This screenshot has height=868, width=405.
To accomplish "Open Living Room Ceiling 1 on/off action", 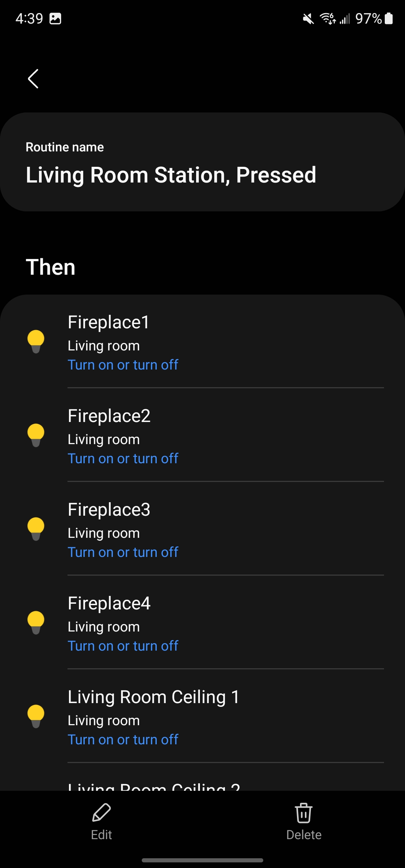I will (123, 739).
